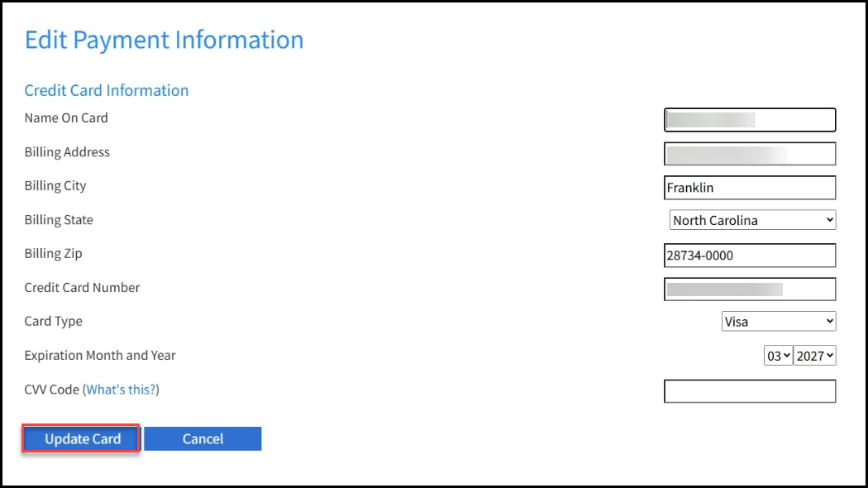Change North Carolina in the state selector

[751, 220]
